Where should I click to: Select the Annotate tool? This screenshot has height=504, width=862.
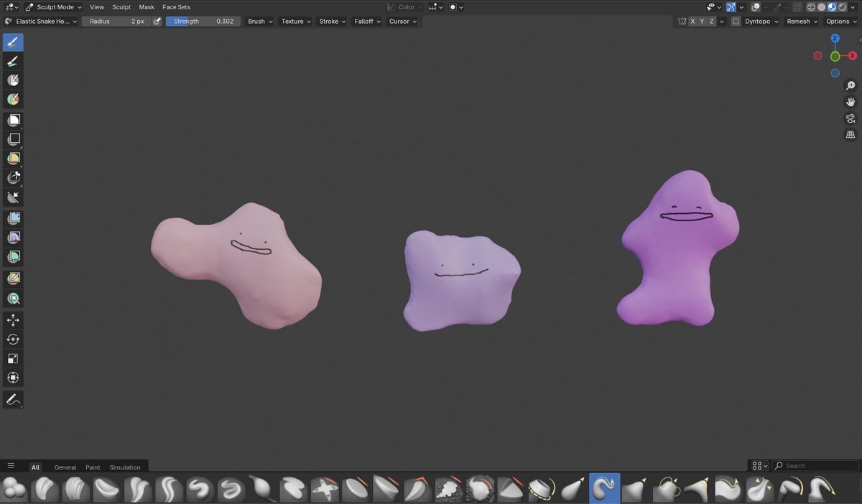13,399
